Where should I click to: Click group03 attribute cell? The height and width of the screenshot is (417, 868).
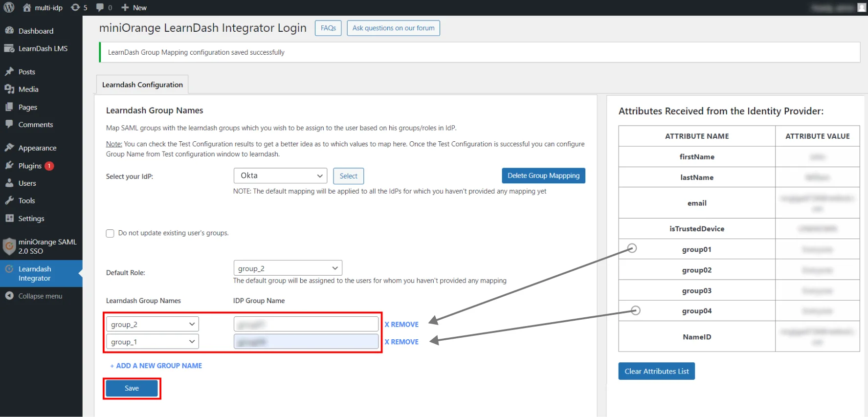697,290
